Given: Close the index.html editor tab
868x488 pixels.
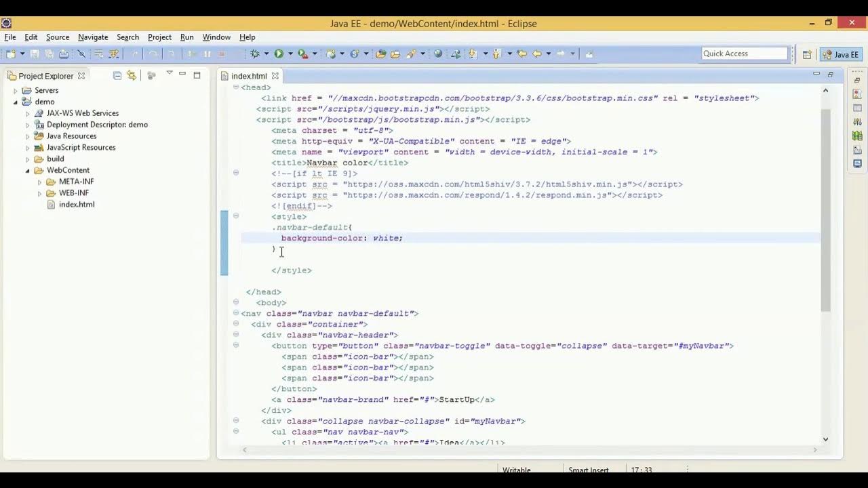Looking at the screenshot, I should pyautogui.click(x=275, y=76).
